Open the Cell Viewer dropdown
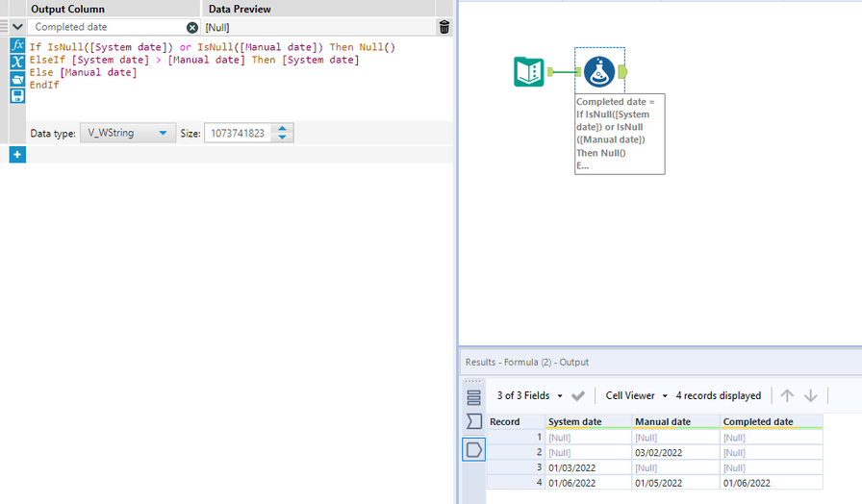This screenshot has height=504, width=862. 636,395
